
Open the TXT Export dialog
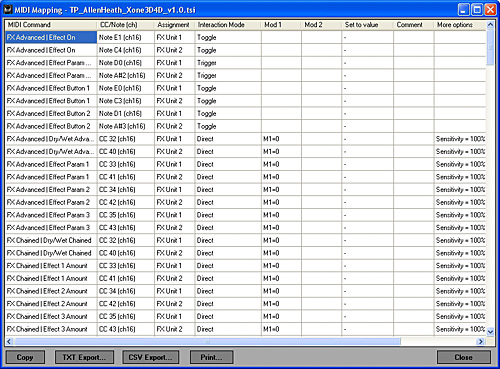pos(84,357)
